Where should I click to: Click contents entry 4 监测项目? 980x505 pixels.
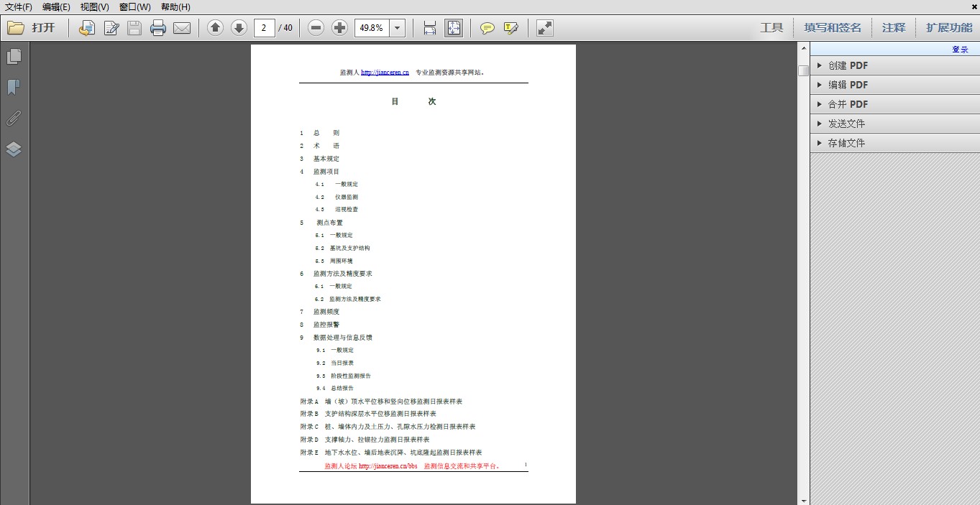320,172
